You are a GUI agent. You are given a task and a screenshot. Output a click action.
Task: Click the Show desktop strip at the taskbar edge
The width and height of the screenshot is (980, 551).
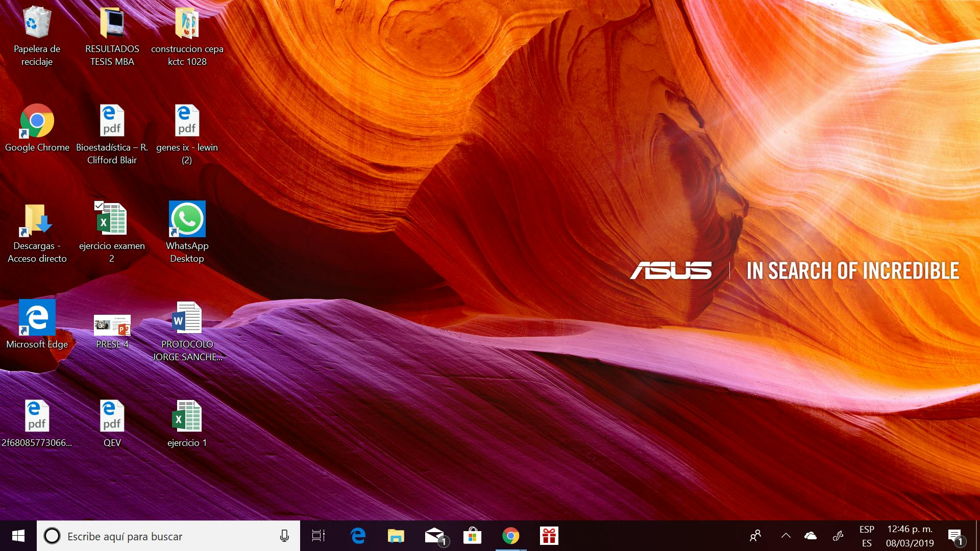[x=977, y=536]
